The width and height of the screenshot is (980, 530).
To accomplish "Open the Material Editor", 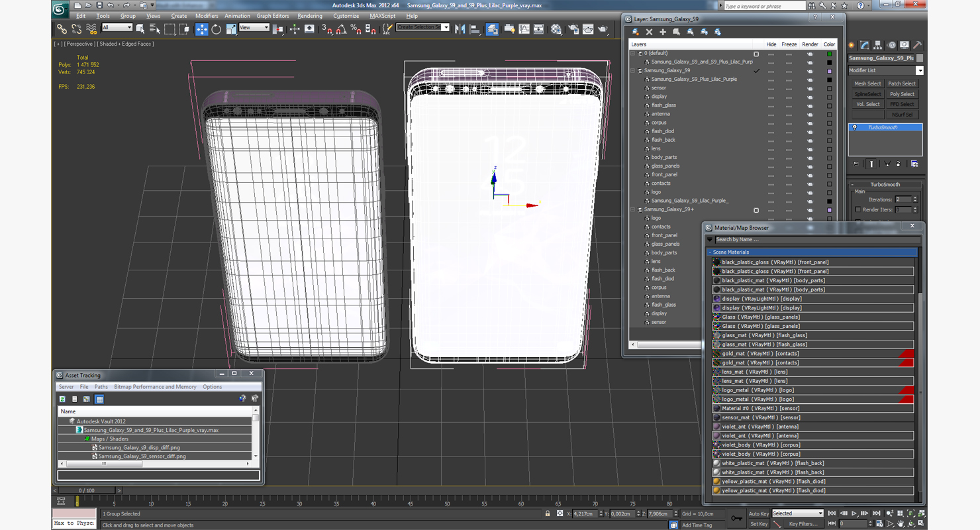I will tap(556, 28).
